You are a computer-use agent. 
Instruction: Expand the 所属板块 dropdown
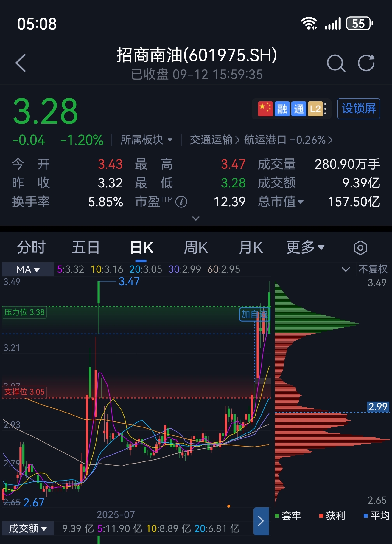[146, 140]
